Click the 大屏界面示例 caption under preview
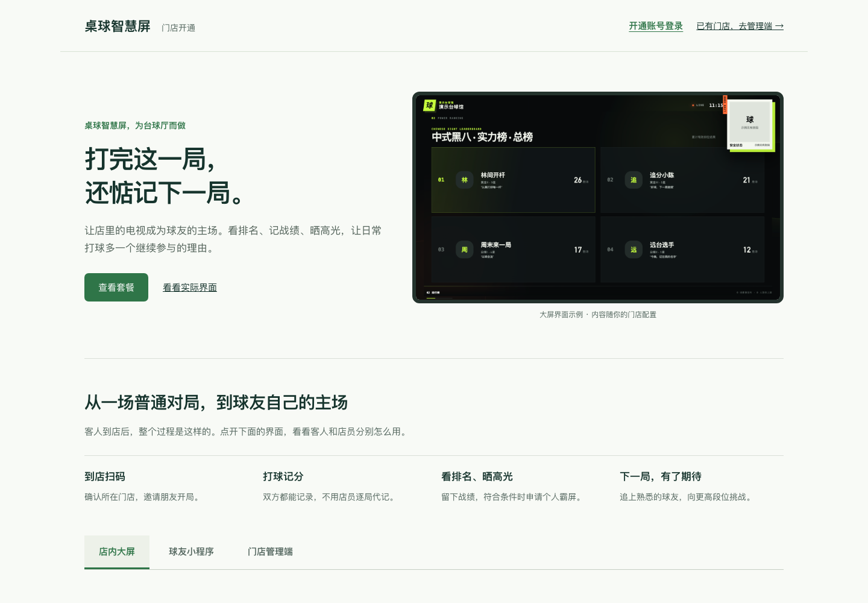The width and height of the screenshot is (868, 603). click(x=598, y=315)
